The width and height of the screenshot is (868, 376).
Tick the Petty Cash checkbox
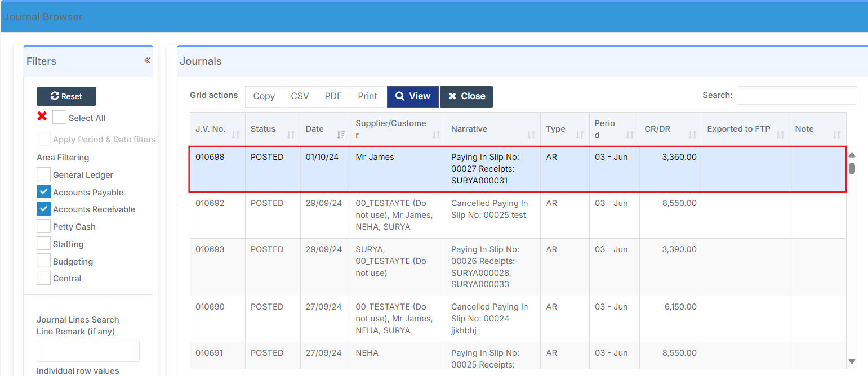pyautogui.click(x=44, y=226)
